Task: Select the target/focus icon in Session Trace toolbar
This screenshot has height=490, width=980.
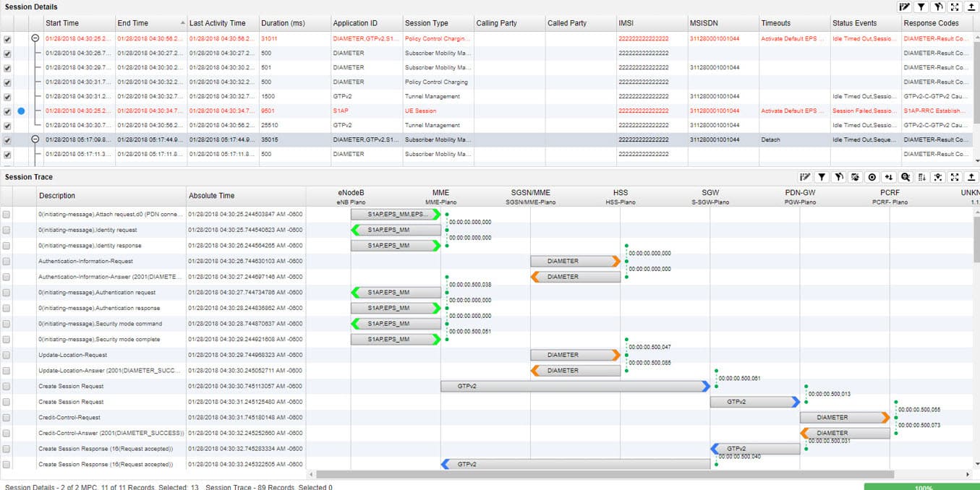Action: click(x=872, y=177)
